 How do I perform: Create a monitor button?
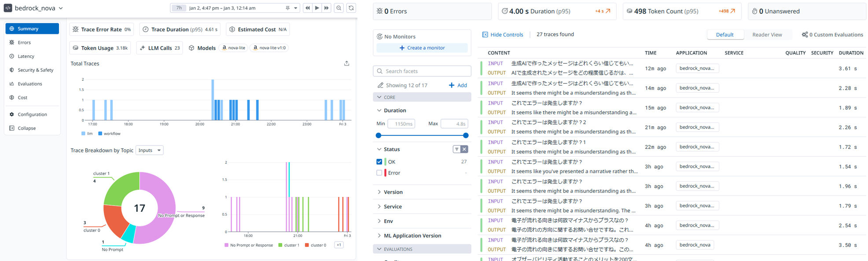pos(422,48)
